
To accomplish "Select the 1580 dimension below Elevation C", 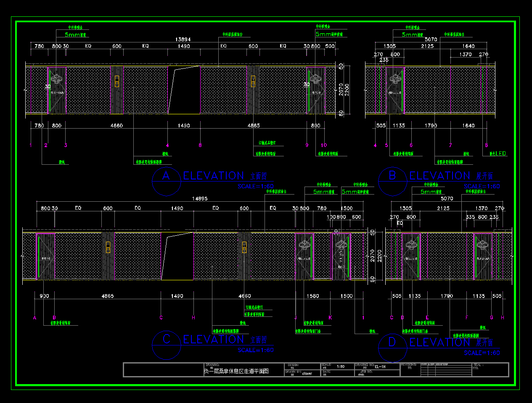I will [x=312, y=296].
